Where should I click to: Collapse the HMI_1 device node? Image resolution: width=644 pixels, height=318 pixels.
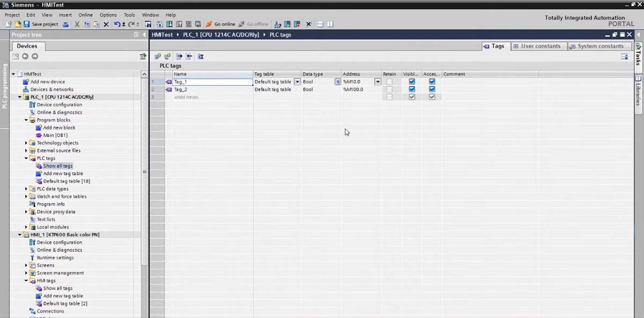pos(20,235)
